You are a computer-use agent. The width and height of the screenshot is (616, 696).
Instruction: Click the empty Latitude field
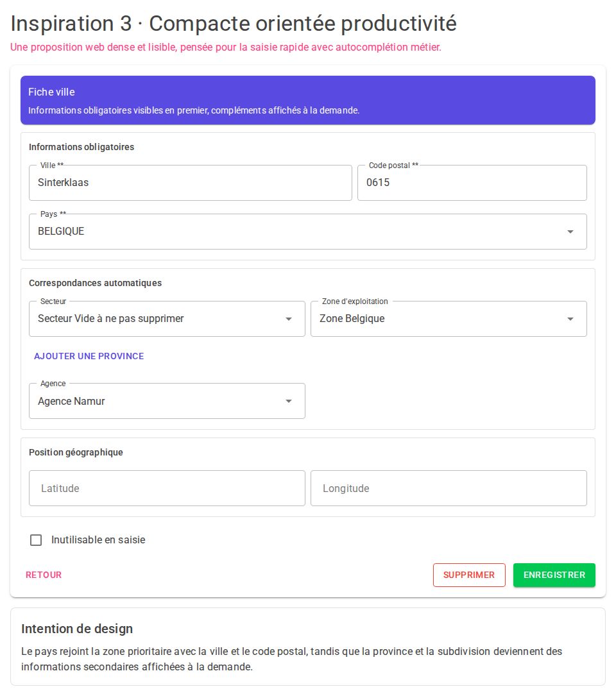point(167,488)
